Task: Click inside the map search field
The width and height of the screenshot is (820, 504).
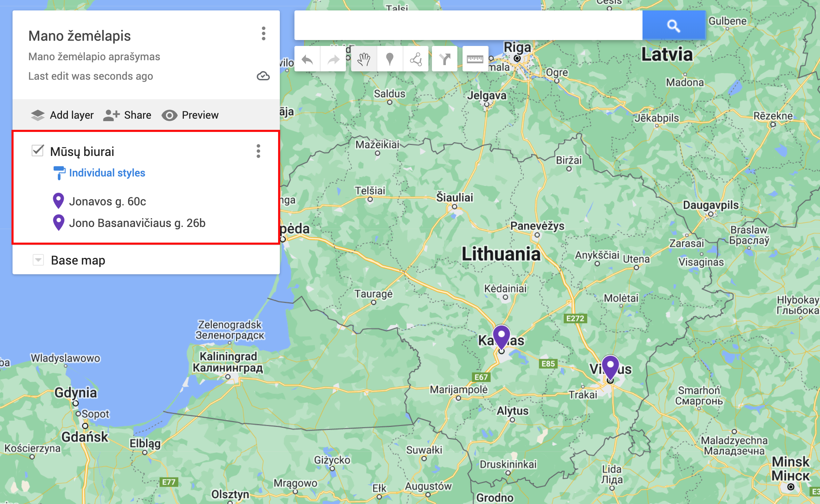Action: (x=468, y=25)
